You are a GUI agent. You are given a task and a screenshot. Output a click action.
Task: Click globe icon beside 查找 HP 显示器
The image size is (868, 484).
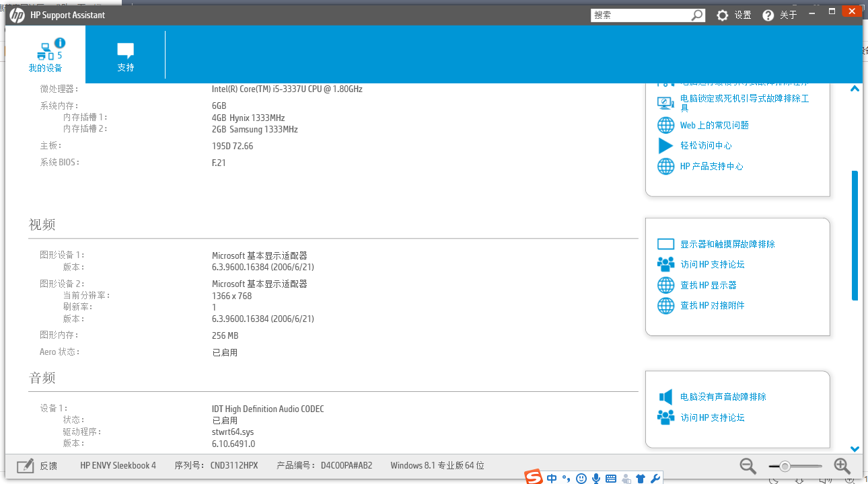coord(665,285)
